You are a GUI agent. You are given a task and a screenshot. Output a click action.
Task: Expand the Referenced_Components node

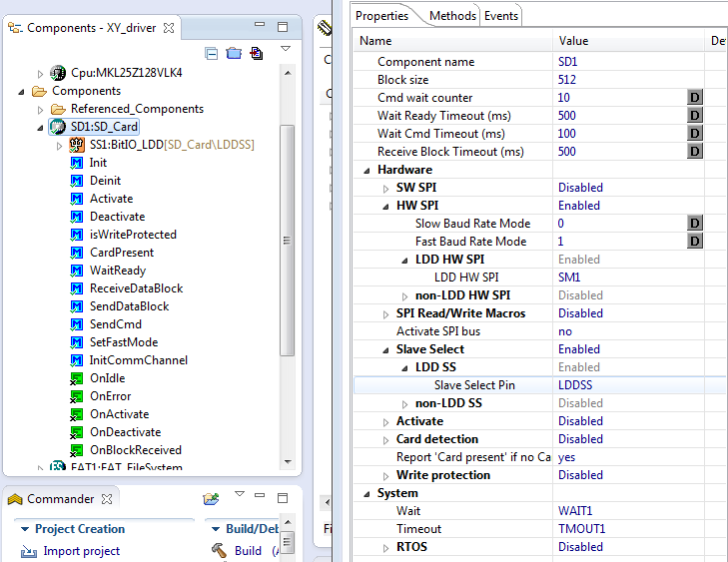[40, 110]
